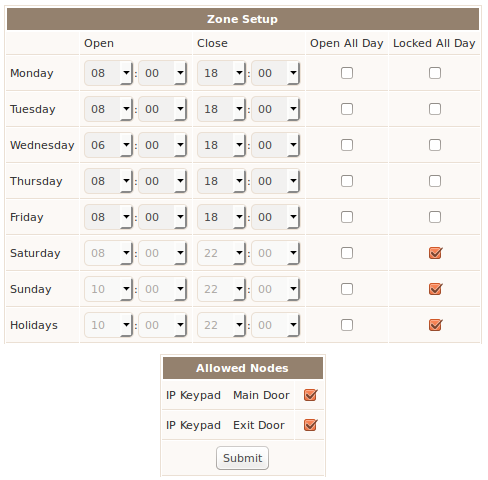Enable Open All Day for Monday

347,73
